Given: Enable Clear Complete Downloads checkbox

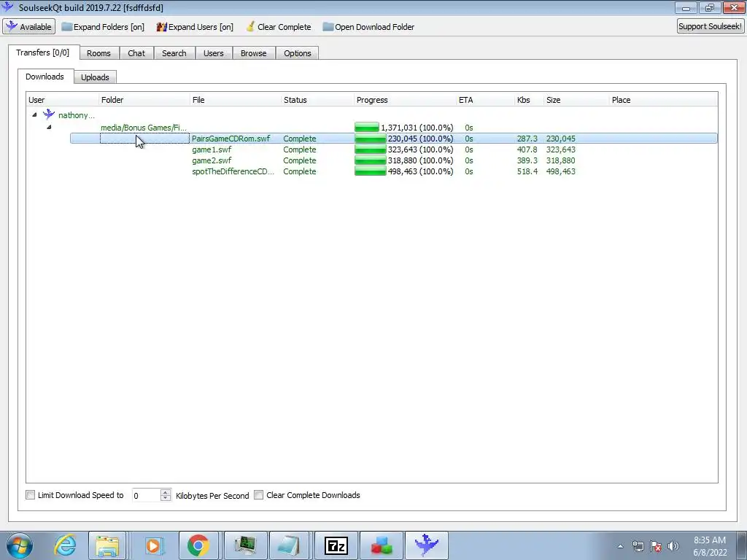Looking at the screenshot, I should pyautogui.click(x=259, y=495).
